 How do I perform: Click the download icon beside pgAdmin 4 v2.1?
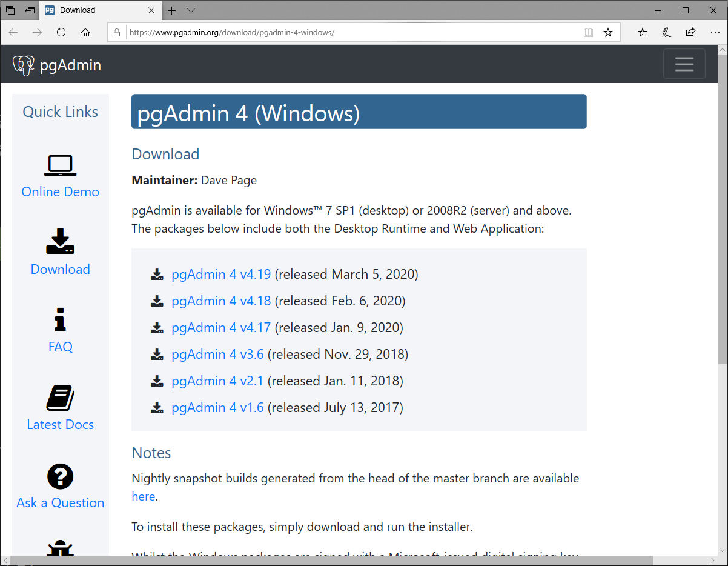[x=157, y=381]
